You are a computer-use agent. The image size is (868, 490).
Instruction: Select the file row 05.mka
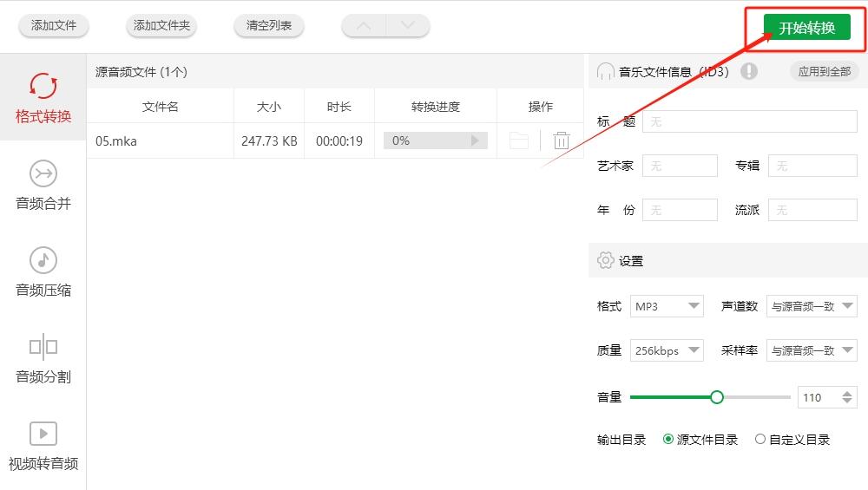point(335,140)
